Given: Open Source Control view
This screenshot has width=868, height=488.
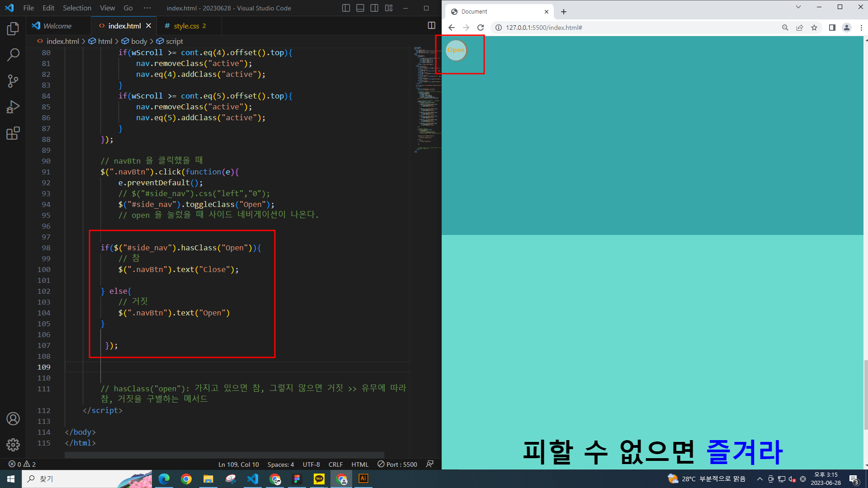Looking at the screenshot, I should tap(13, 81).
